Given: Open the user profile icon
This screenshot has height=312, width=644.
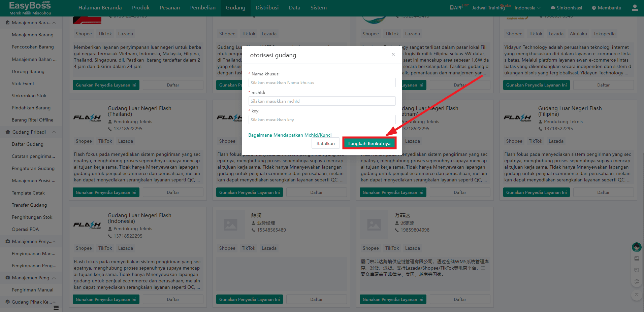Looking at the screenshot, I should pos(635,7).
